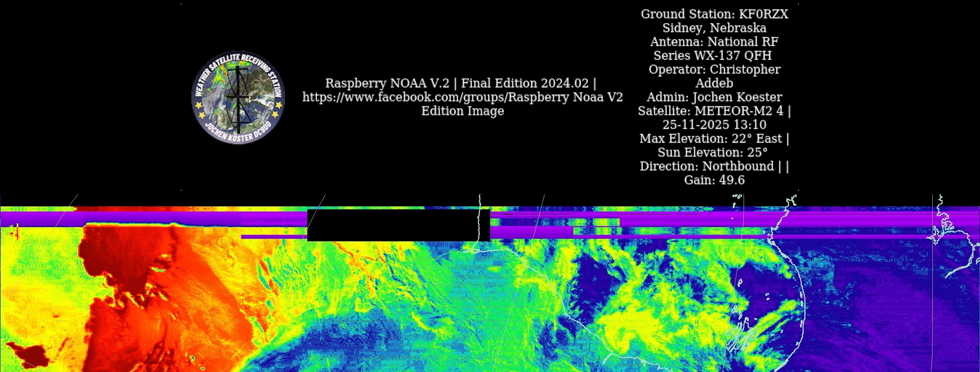The height and width of the screenshot is (372, 980).
Task: Click the 'Sun Elevation: 25°' line
Action: pyautogui.click(x=712, y=152)
